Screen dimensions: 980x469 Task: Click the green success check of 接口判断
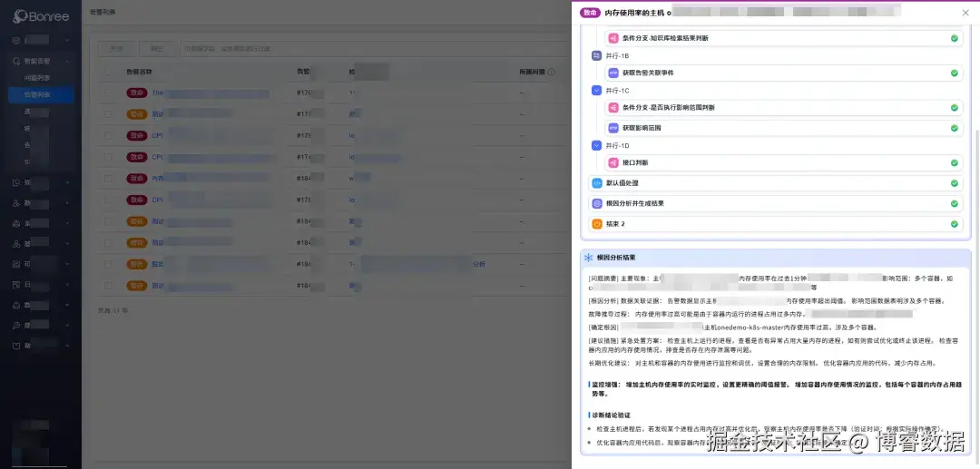pos(955,163)
